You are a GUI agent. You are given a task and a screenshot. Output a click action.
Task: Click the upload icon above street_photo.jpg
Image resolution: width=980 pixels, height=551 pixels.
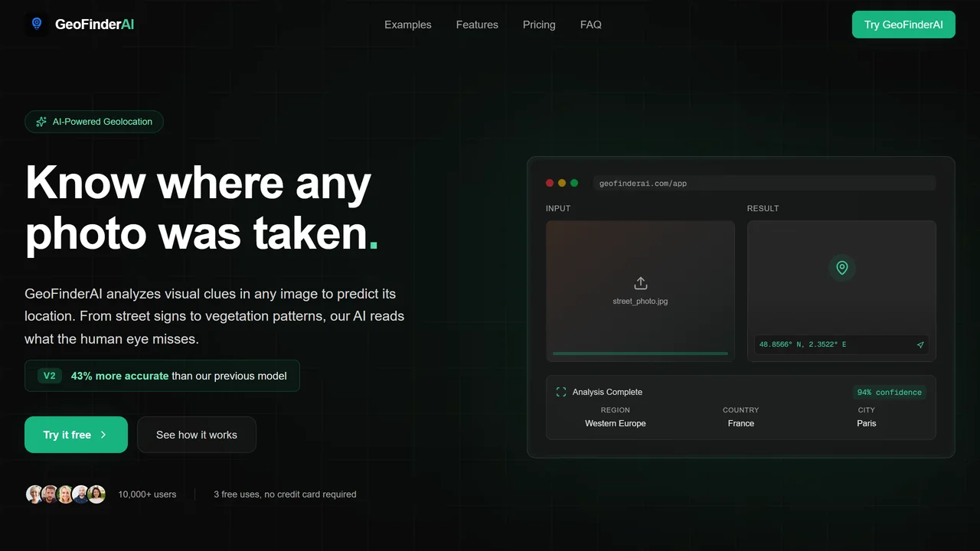[641, 283]
